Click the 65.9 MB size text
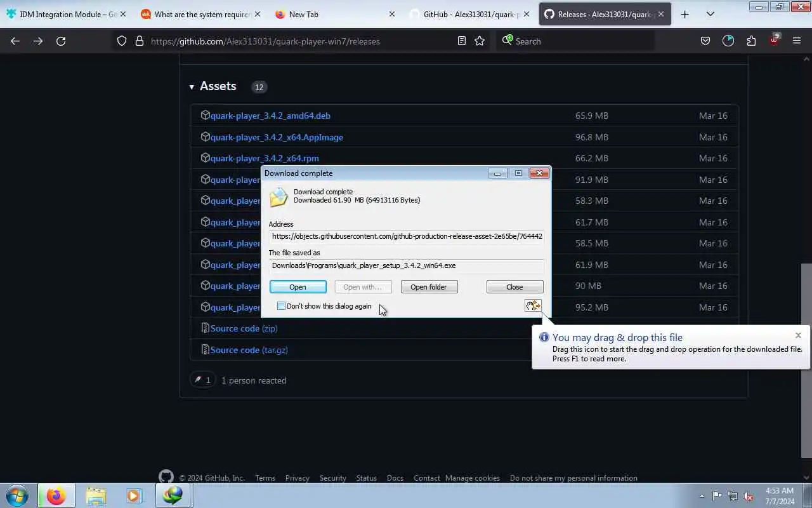812x508 pixels. [x=592, y=116]
